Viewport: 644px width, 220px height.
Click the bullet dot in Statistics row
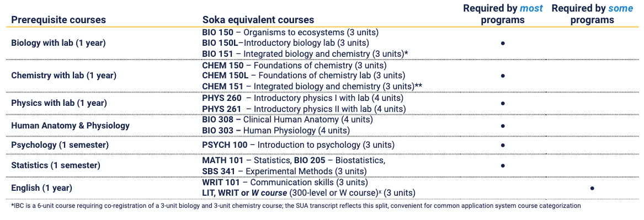pyautogui.click(x=503, y=166)
